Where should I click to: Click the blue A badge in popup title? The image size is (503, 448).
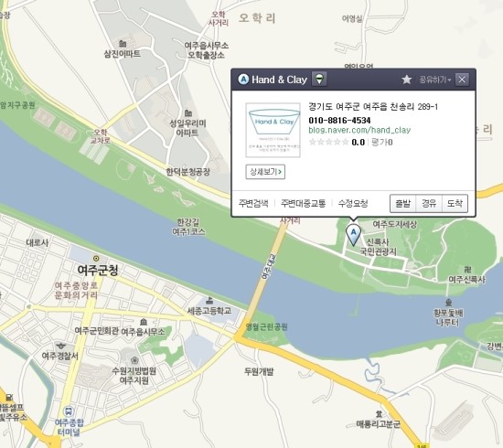click(x=243, y=80)
